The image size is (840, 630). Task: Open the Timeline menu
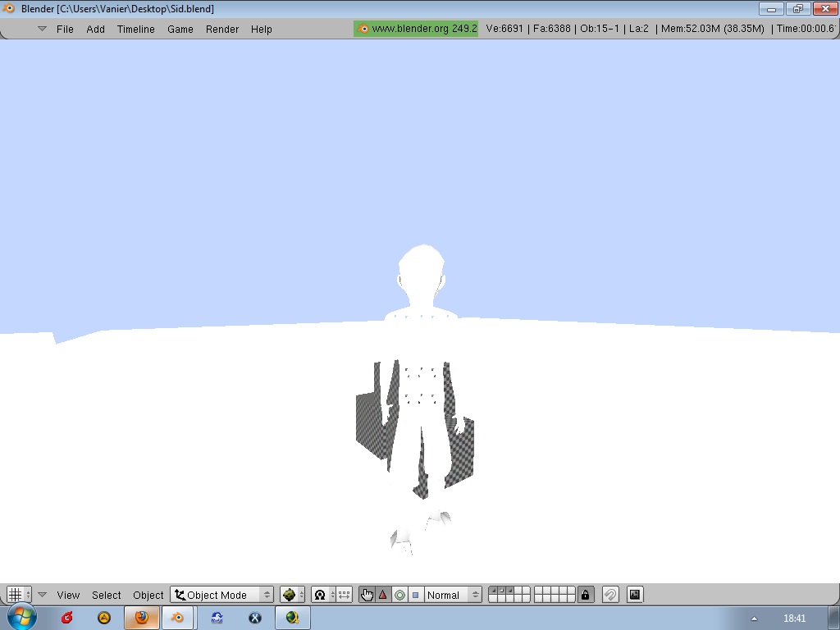point(135,29)
